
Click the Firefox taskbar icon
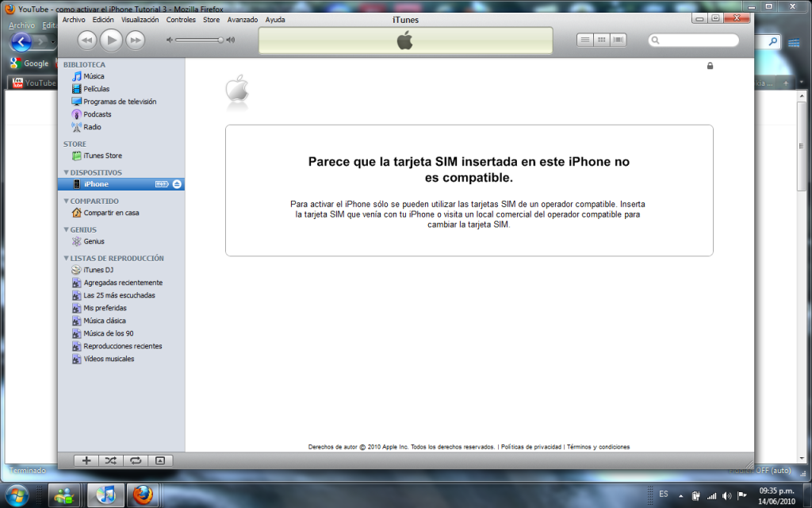(144, 495)
